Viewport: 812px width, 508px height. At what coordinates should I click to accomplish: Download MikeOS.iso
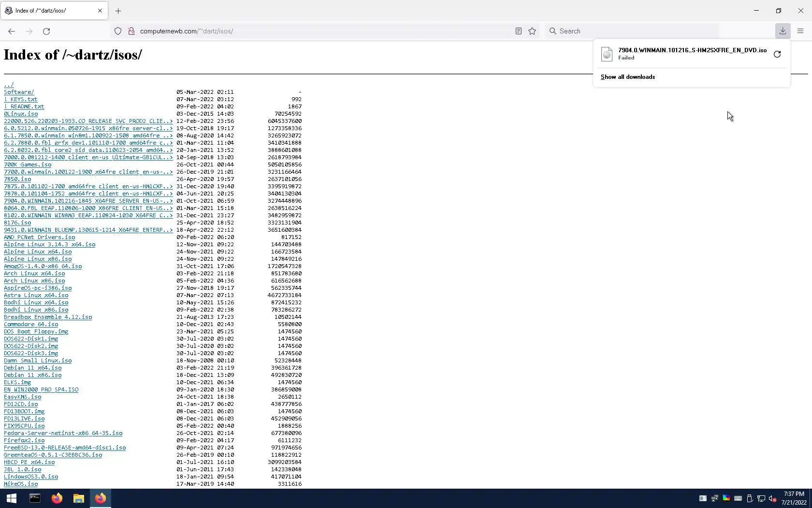(21, 484)
